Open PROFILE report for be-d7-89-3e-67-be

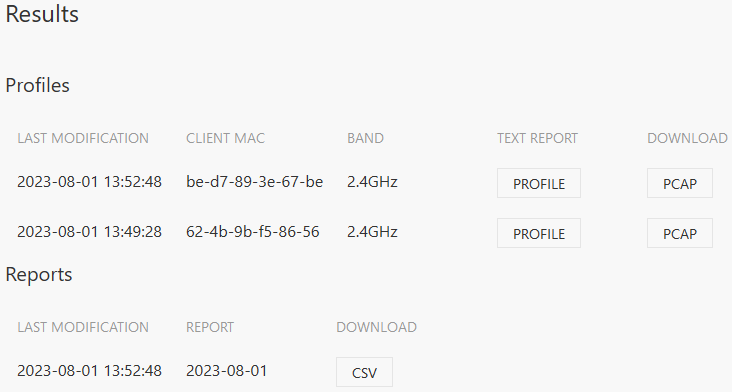[x=539, y=183]
